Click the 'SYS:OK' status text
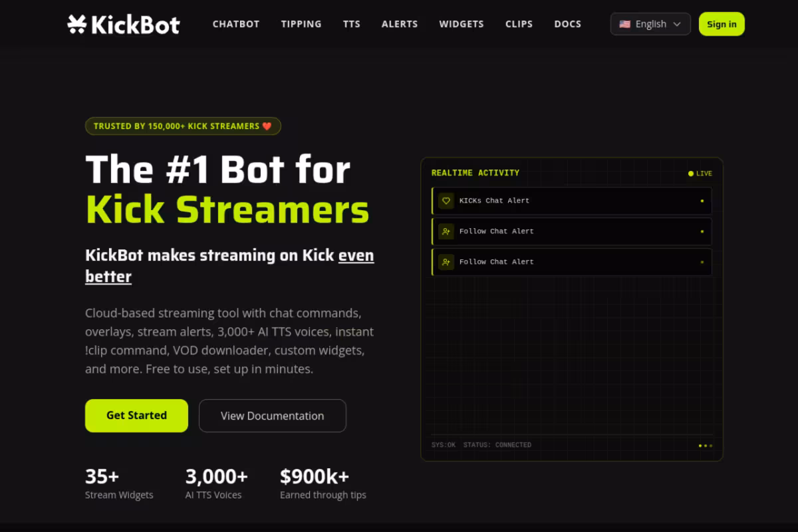The width and height of the screenshot is (798, 532). (444, 445)
